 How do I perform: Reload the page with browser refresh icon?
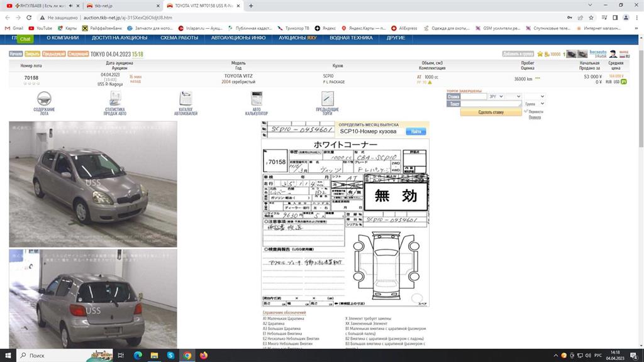click(29, 18)
